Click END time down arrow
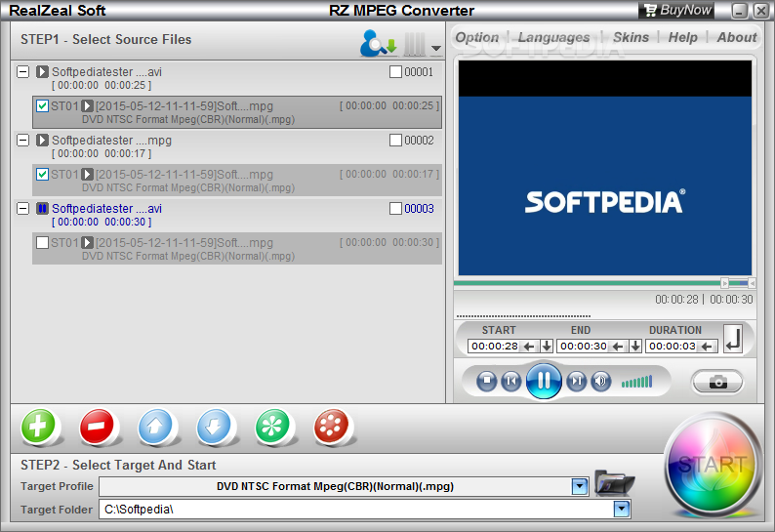775x532 pixels. click(635, 347)
